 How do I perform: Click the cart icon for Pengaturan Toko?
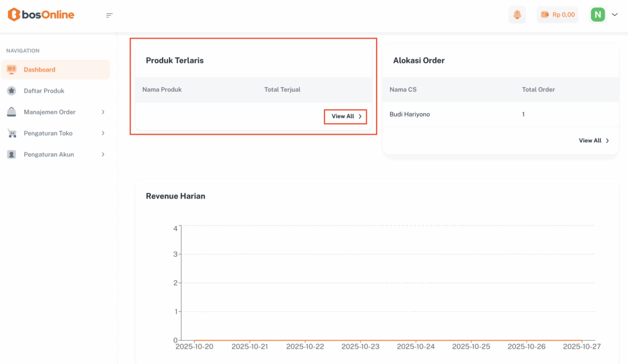[12, 133]
